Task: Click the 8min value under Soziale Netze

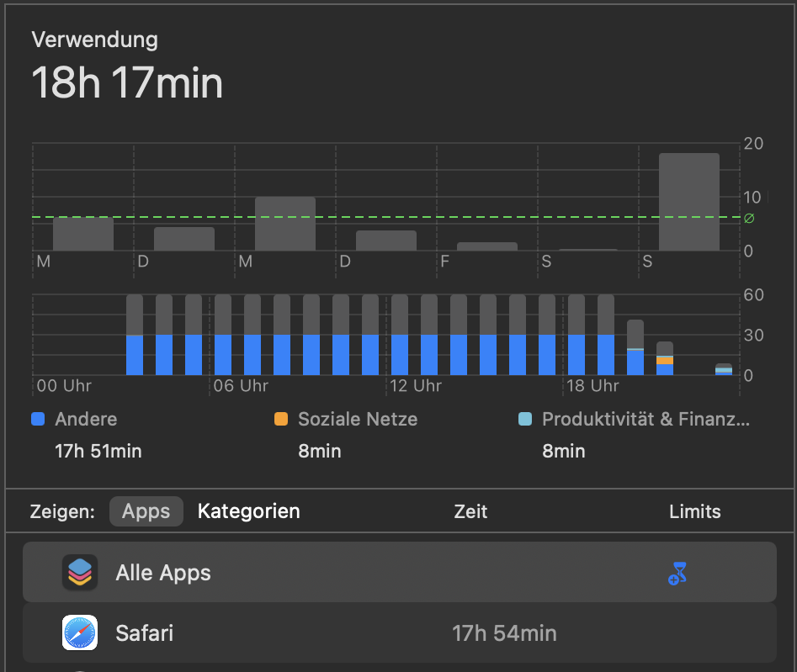Action: point(319,451)
